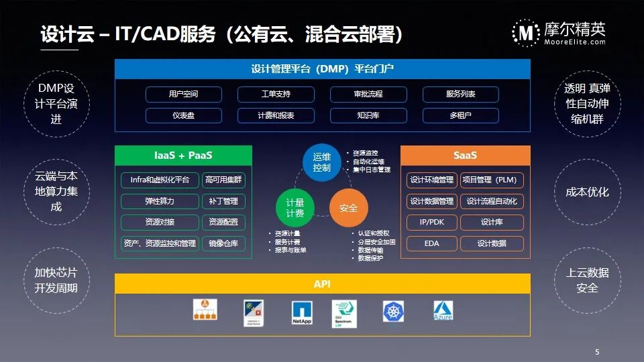Click the DMP设计平台演进 dashed circle

point(56,104)
